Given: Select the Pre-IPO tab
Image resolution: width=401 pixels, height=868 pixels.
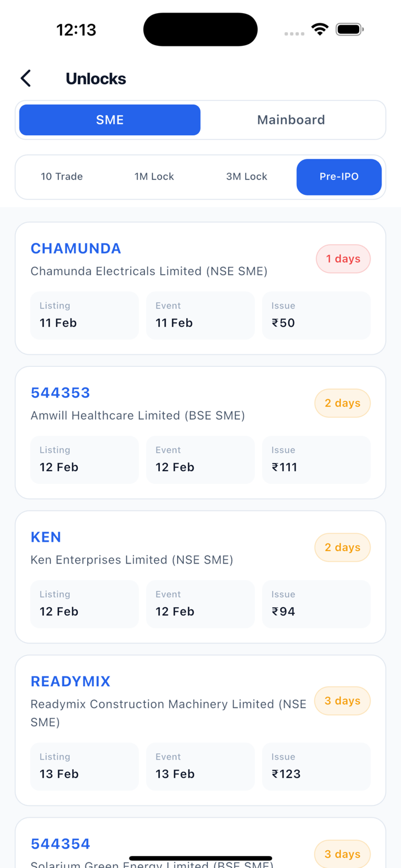Looking at the screenshot, I should [339, 177].
